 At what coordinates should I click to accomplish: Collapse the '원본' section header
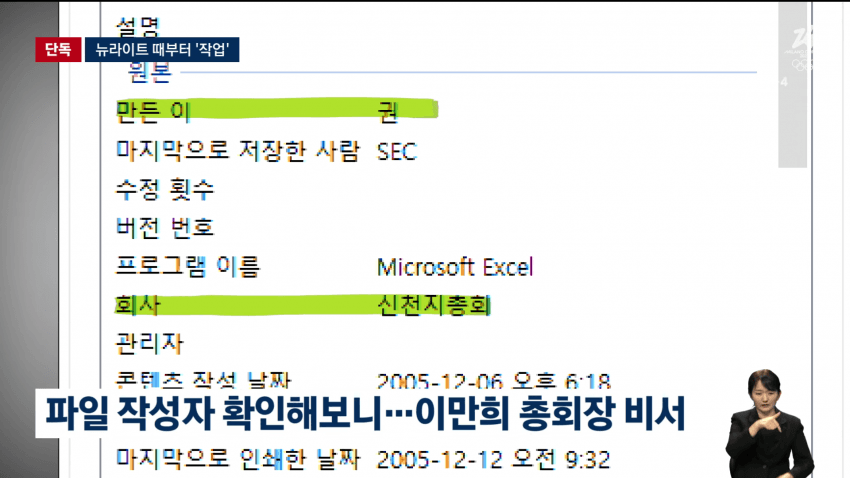coord(149,73)
